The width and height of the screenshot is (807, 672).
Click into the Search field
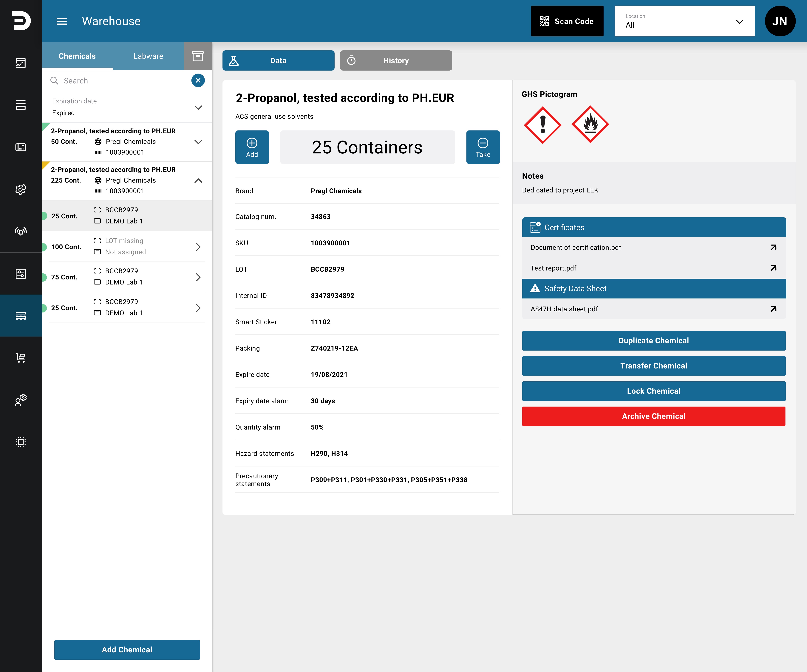[119, 81]
